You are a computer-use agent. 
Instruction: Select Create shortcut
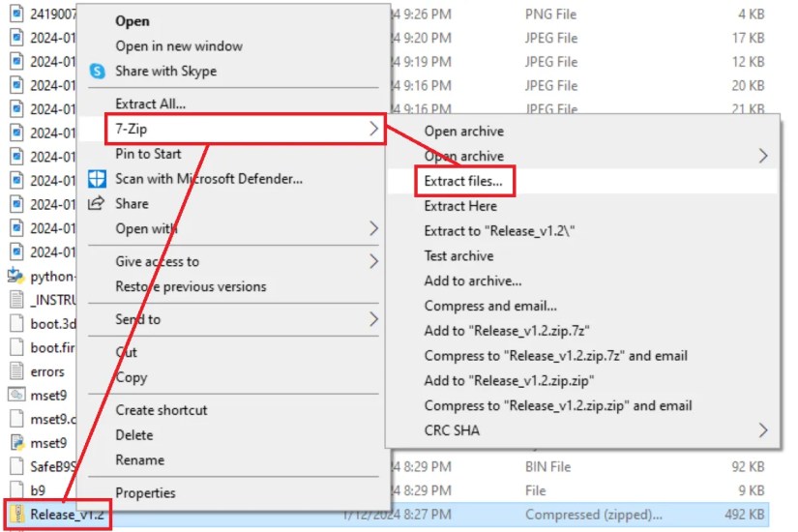pyautogui.click(x=161, y=410)
